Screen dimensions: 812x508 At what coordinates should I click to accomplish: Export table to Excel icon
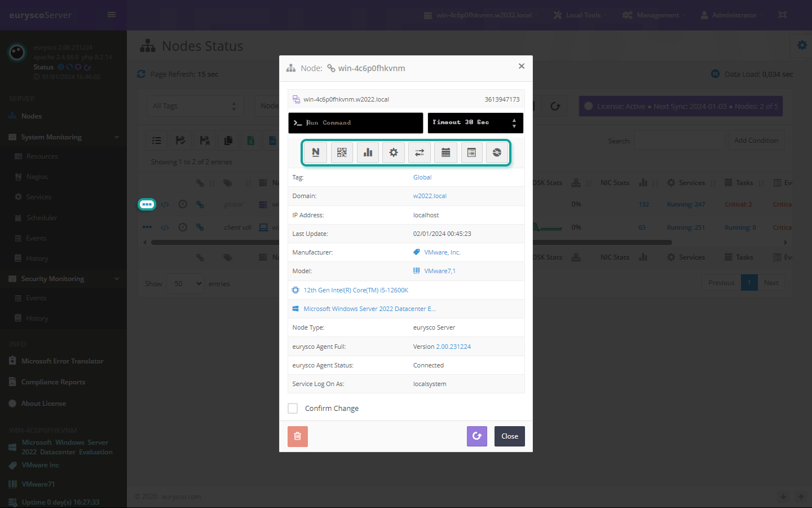pyautogui.click(x=250, y=141)
